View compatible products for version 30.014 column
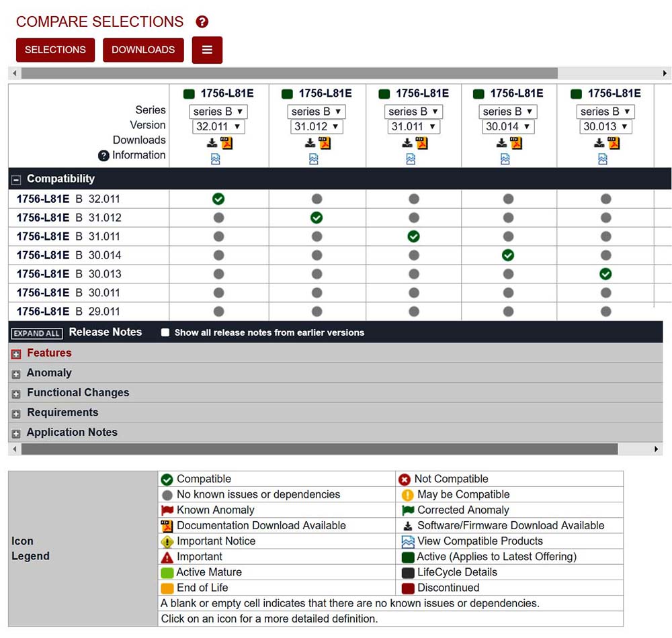The height and width of the screenshot is (638, 672). click(505, 159)
